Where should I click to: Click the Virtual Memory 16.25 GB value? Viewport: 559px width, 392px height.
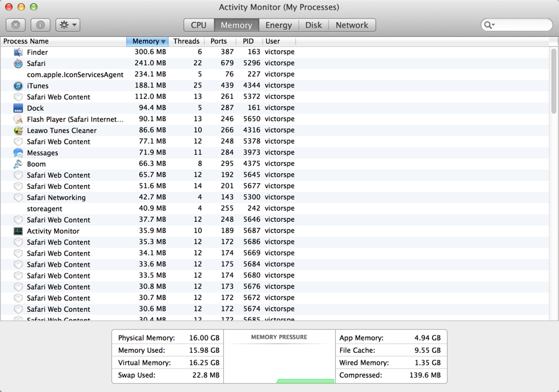204,363
